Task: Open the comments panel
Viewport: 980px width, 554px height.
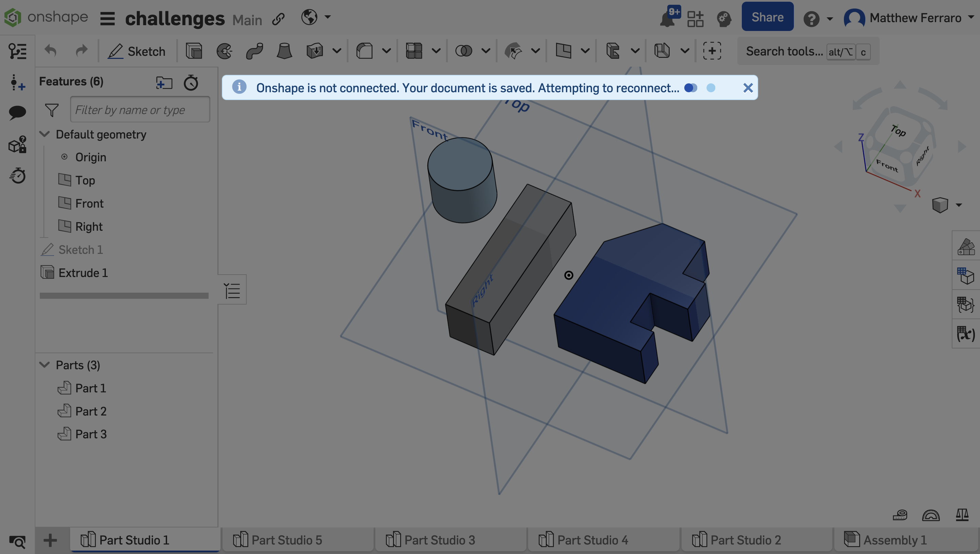Action: pos(17,113)
